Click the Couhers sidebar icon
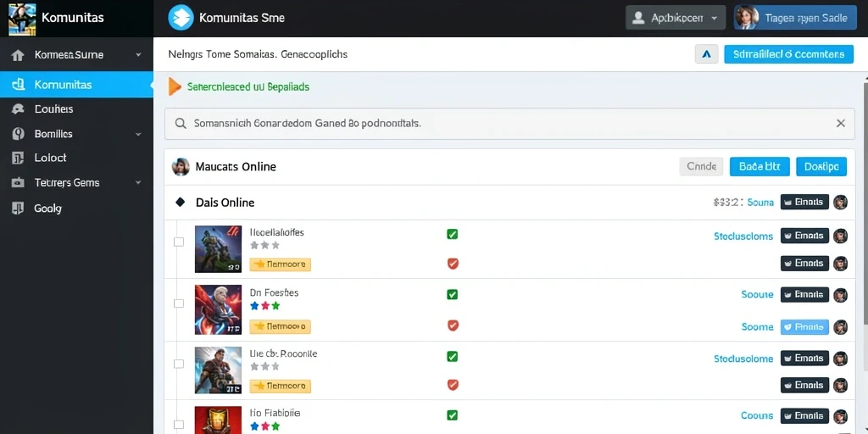Viewport: 868px width, 434px height. click(x=18, y=109)
